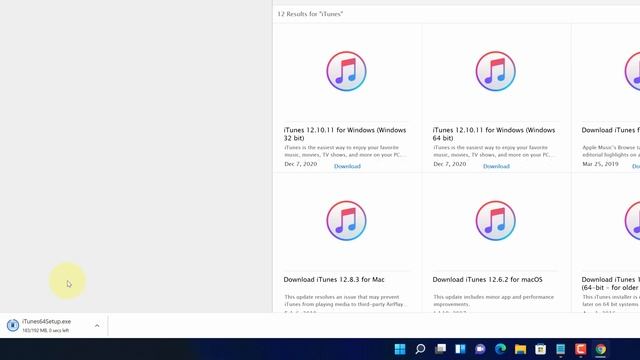Expand the iTunes64Setup.exe download options chevron
The width and height of the screenshot is (640, 360).
click(97, 326)
